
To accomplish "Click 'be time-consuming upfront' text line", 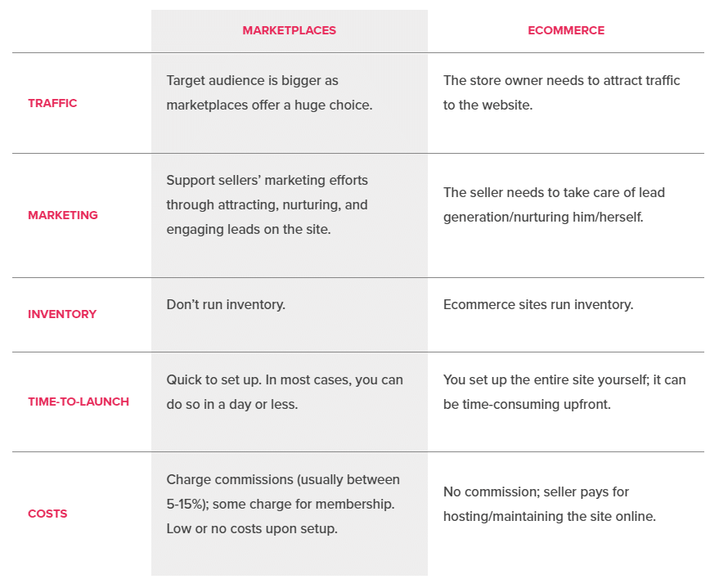I will point(527,405).
